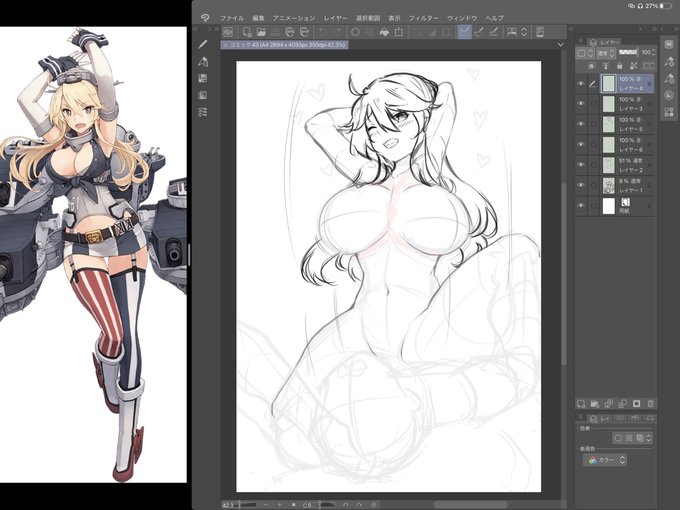The width and height of the screenshot is (680, 510).
Task: Expand the command bar stepper arrows
Action: (524, 32)
